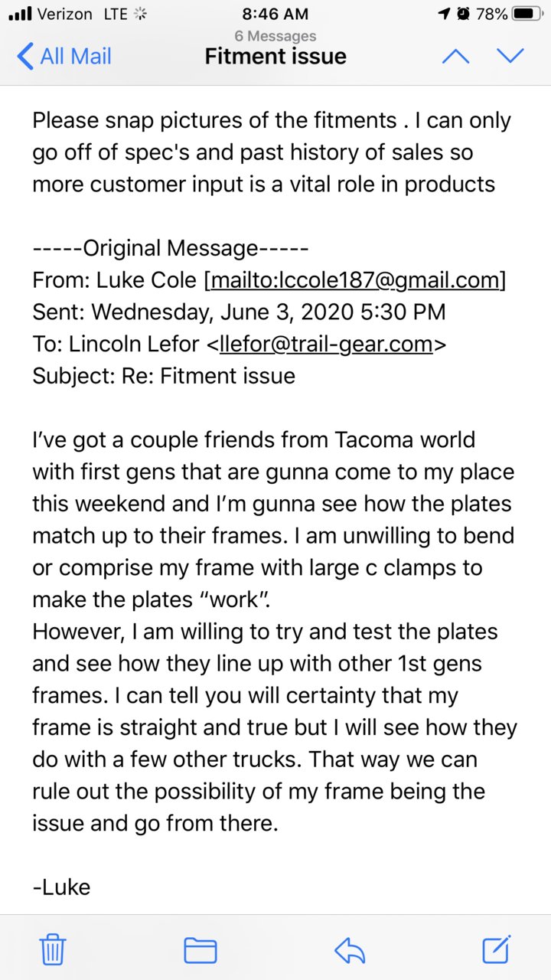Go to previous message with up arrow
The image size is (551, 980).
click(456, 56)
